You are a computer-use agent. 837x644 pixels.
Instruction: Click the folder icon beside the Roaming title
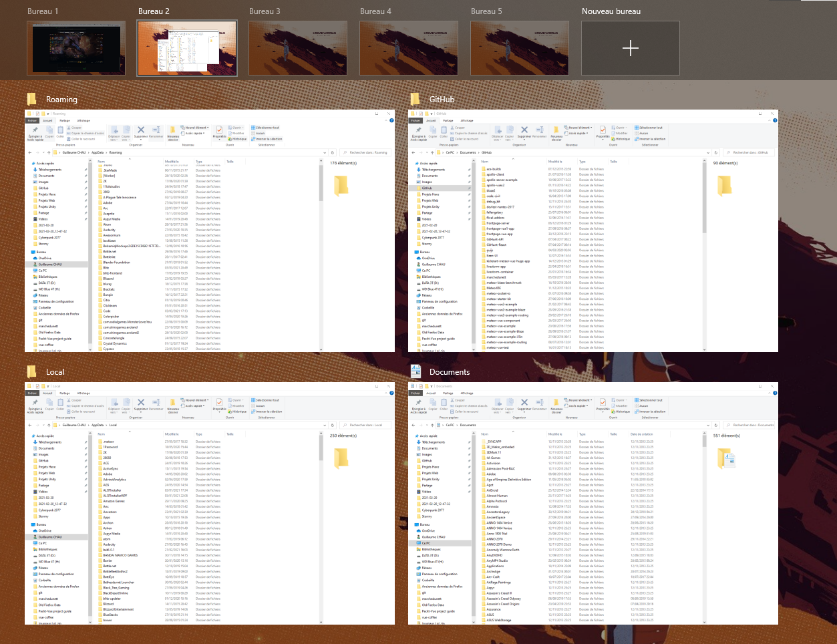pos(31,99)
